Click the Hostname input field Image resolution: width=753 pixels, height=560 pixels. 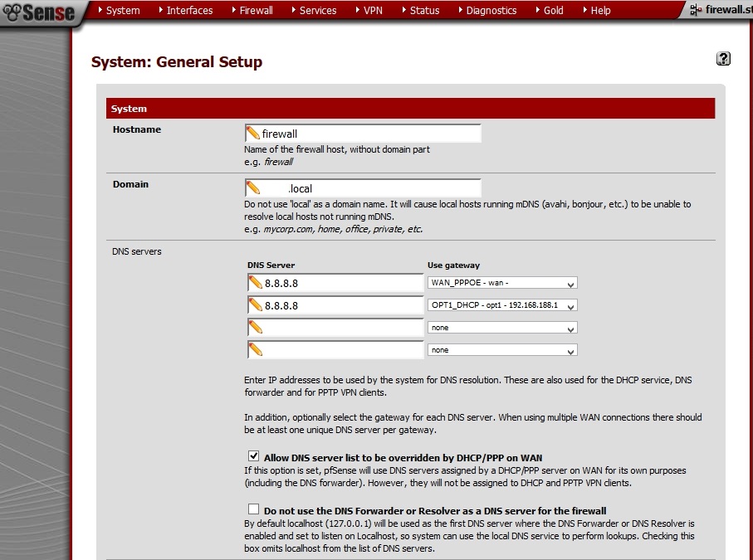(369, 134)
